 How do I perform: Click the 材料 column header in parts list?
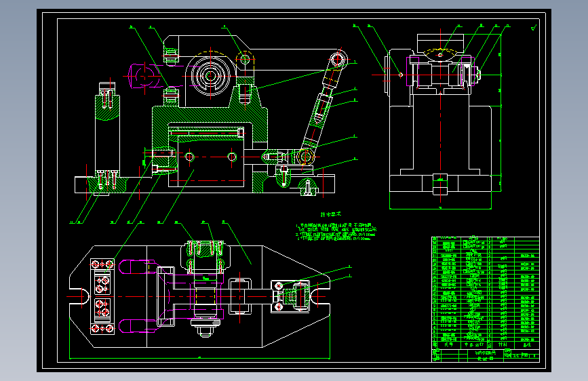coord(503,344)
